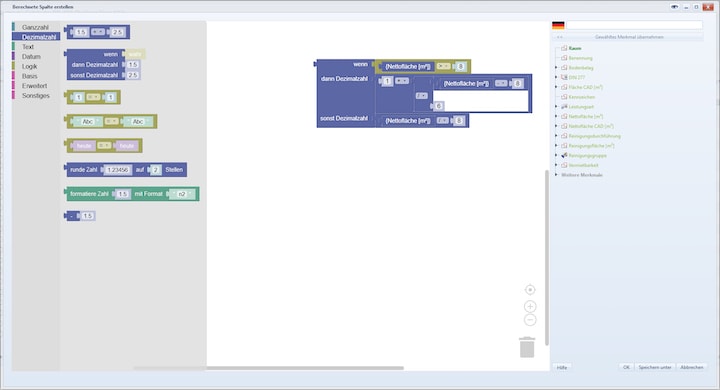Select Nettofläche [m²] in the attribute tree
The image size is (720, 390).
tap(586, 116)
